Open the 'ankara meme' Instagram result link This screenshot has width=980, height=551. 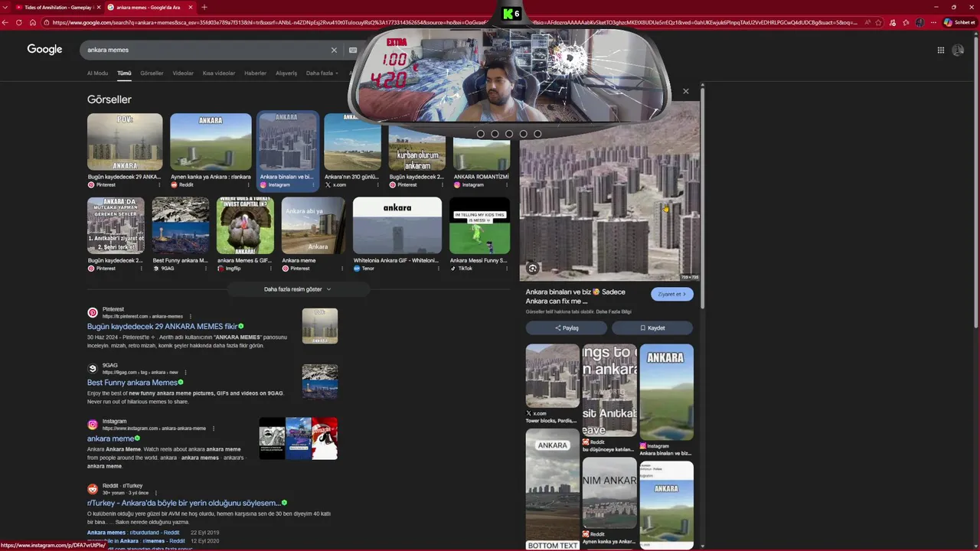coord(110,439)
